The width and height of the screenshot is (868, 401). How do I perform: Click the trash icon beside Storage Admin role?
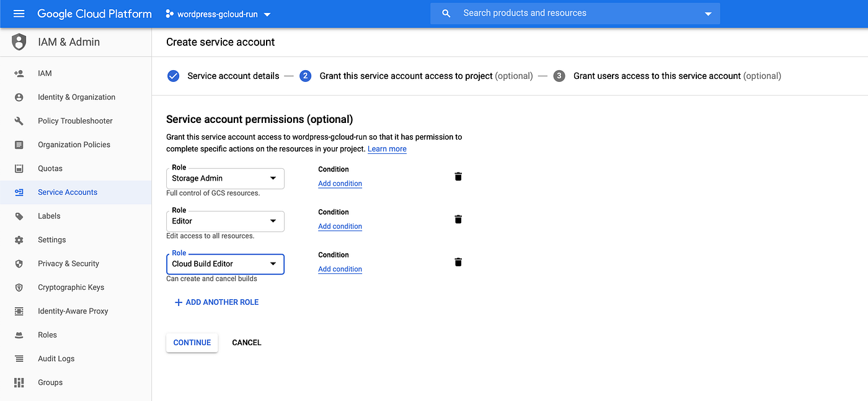[x=458, y=176]
